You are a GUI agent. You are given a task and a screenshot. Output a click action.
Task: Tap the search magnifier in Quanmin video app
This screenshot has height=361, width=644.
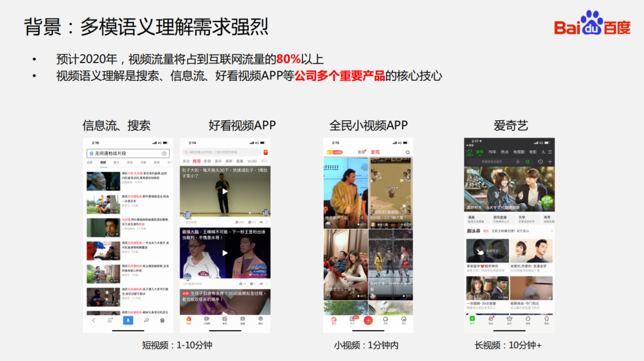(x=407, y=152)
